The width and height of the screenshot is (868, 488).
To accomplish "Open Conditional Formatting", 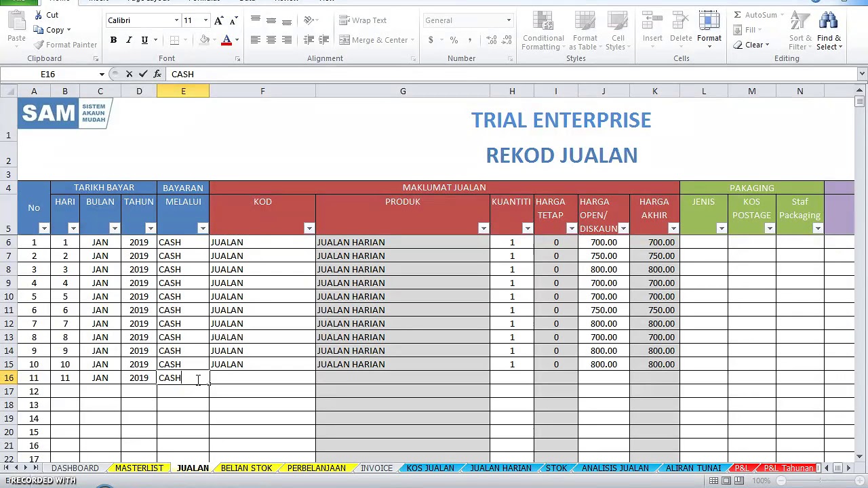I will [542, 30].
